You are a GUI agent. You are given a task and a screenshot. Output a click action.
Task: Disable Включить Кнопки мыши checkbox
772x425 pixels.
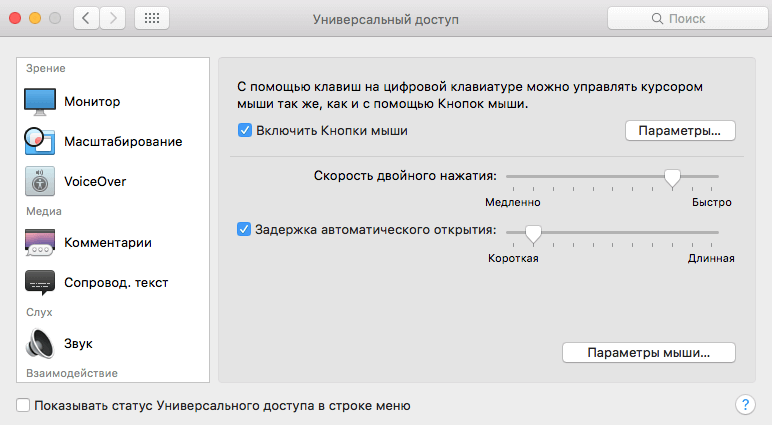[x=245, y=131]
